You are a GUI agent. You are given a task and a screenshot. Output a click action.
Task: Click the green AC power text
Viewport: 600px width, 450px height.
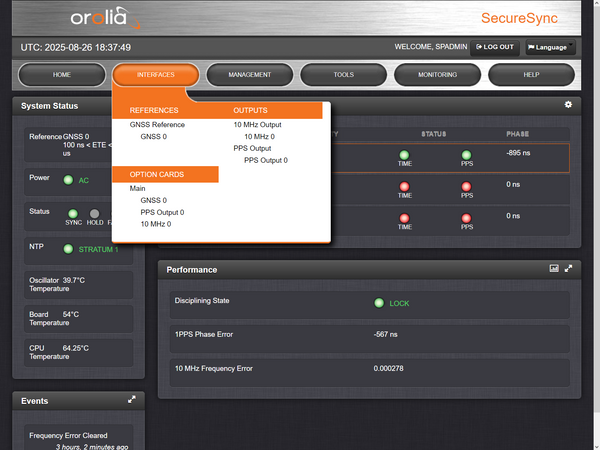[x=83, y=181]
